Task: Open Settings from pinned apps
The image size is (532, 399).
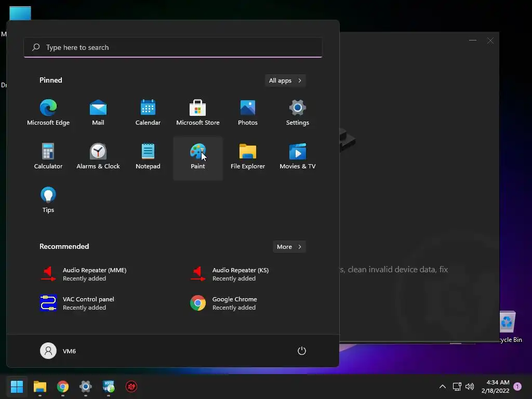Action: point(298,113)
